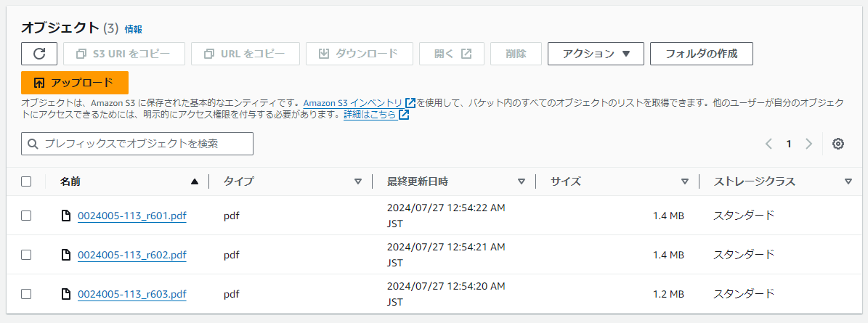Open the 情報 link beside オブジェクト
Image resolution: width=868 pixels, height=323 pixels.
134,29
